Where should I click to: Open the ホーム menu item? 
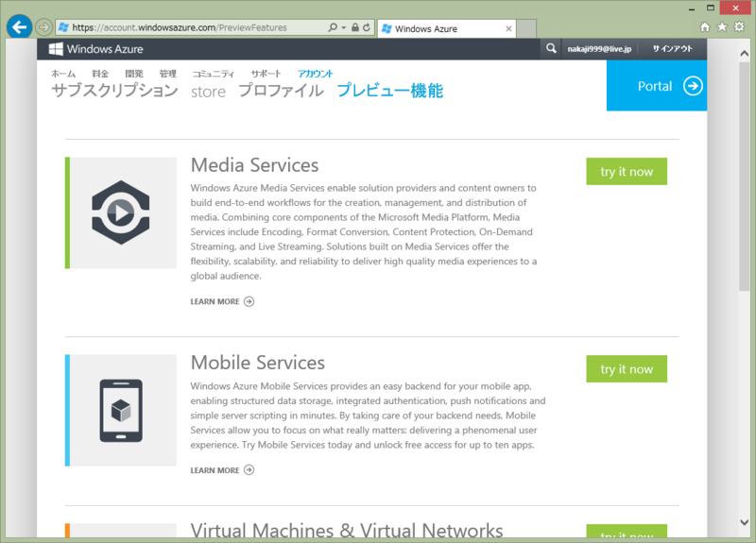[63, 74]
